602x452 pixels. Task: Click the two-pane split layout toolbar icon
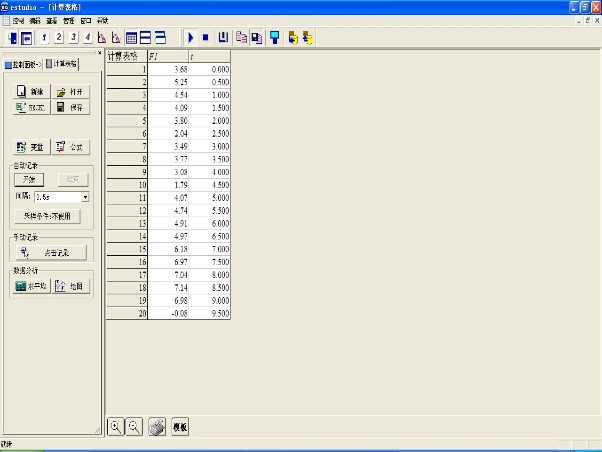146,37
